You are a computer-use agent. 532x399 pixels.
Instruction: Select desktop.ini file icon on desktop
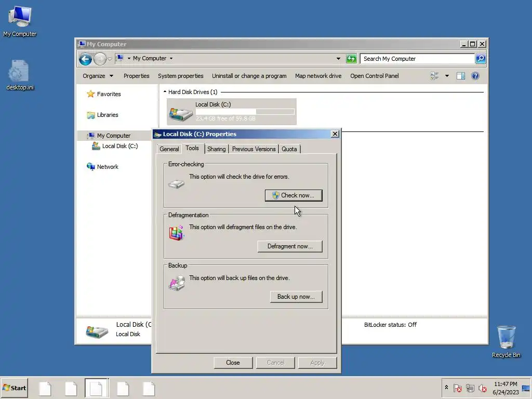20,75
